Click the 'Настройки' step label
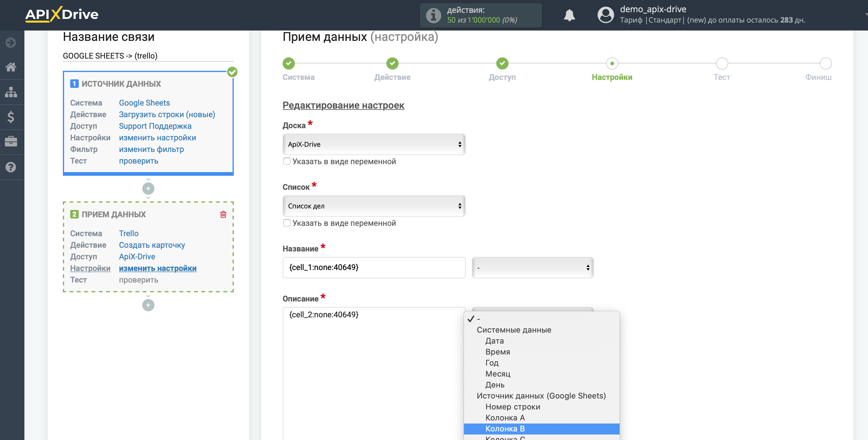 [x=612, y=77]
